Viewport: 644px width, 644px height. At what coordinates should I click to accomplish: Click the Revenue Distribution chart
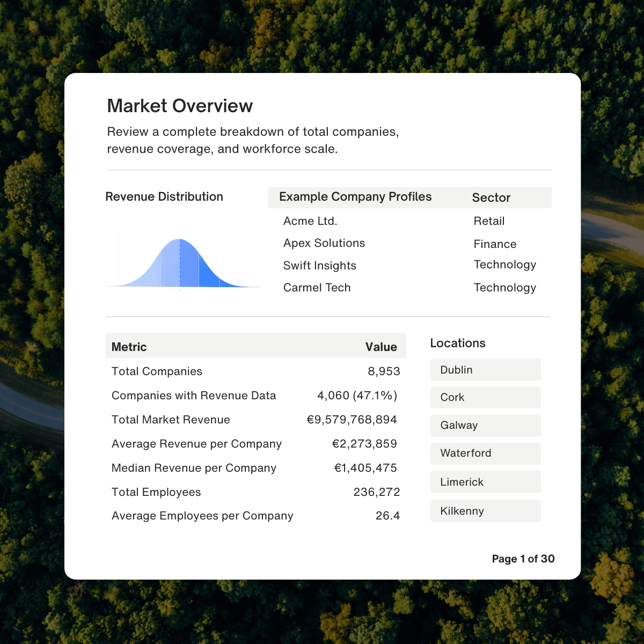click(x=182, y=263)
